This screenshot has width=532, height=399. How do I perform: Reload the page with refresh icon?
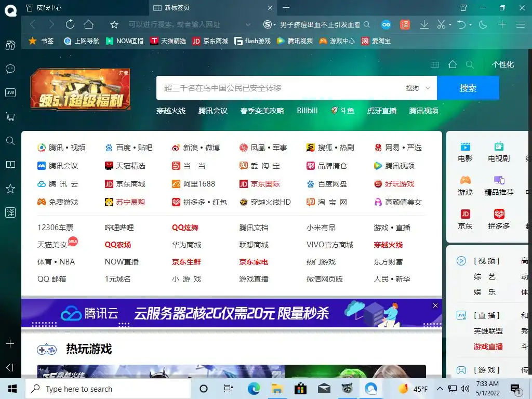tap(70, 24)
